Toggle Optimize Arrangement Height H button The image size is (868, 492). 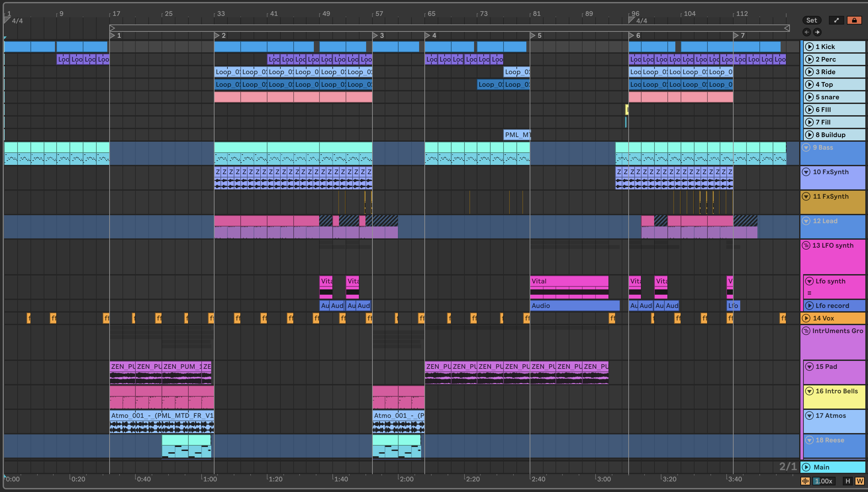[847, 481]
